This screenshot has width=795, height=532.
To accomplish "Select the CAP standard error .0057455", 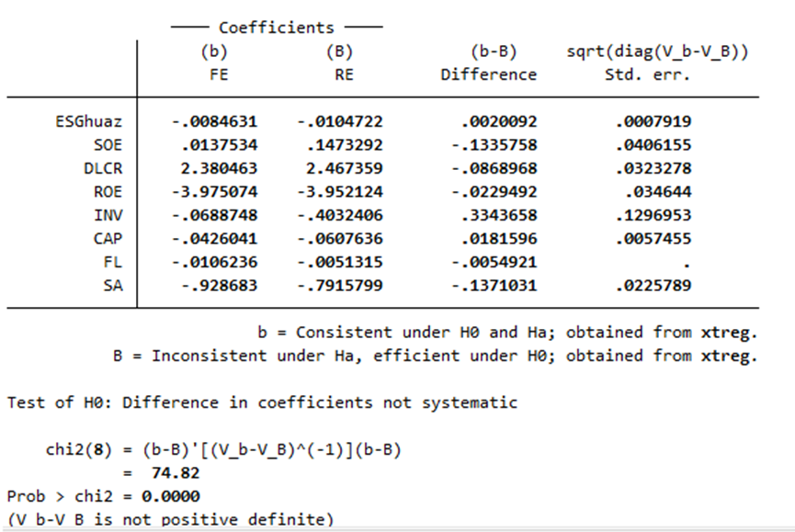I will point(653,239).
